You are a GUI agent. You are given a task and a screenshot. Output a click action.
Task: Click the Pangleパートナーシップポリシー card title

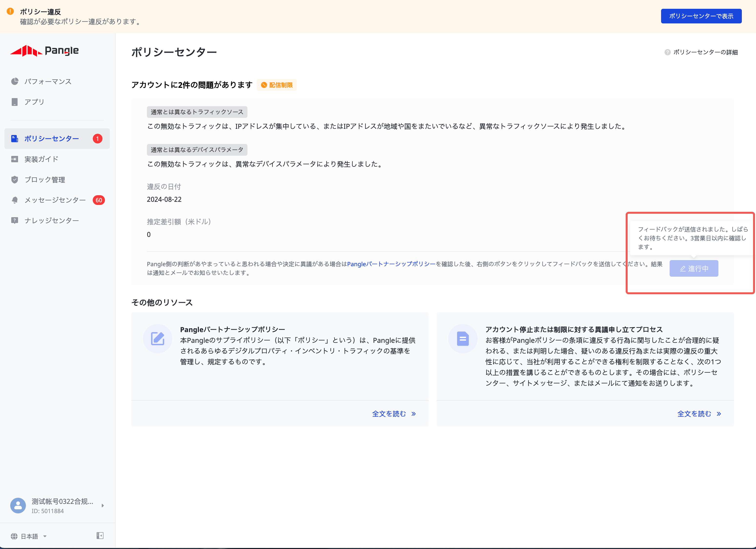233,329
